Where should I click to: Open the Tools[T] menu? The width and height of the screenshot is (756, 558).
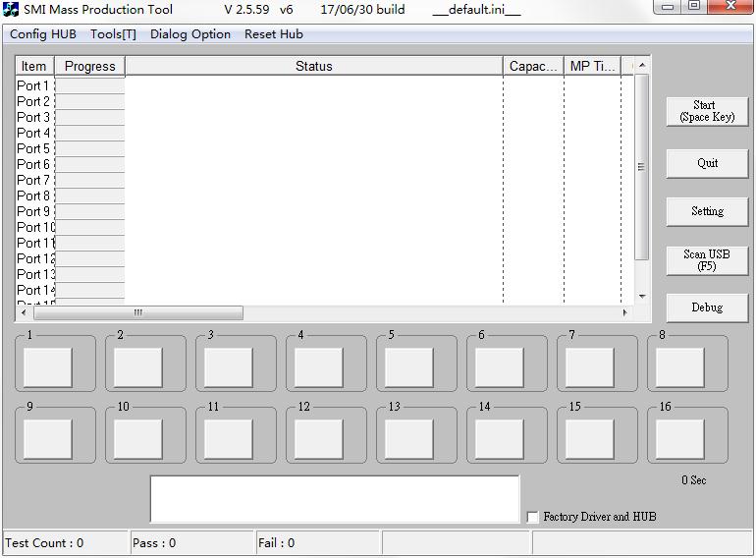[x=113, y=34]
